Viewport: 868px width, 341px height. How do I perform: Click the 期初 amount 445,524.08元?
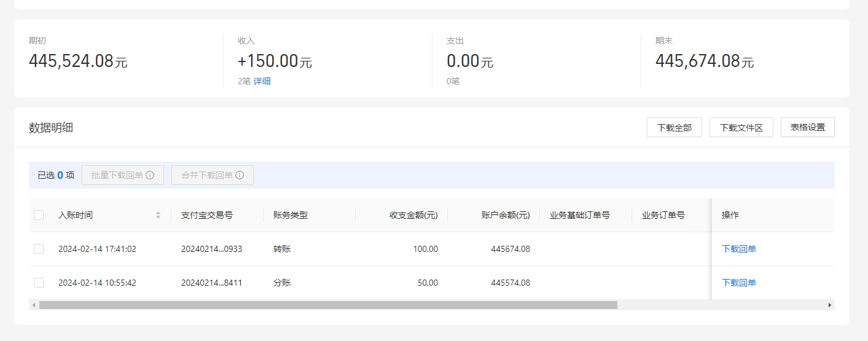pyautogui.click(x=78, y=61)
